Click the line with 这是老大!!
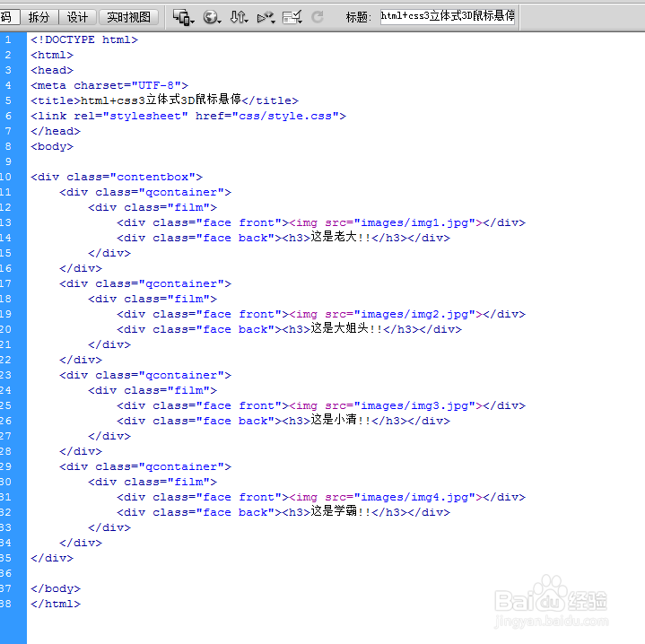Viewport: 645px width, 644px height. coord(283,238)
